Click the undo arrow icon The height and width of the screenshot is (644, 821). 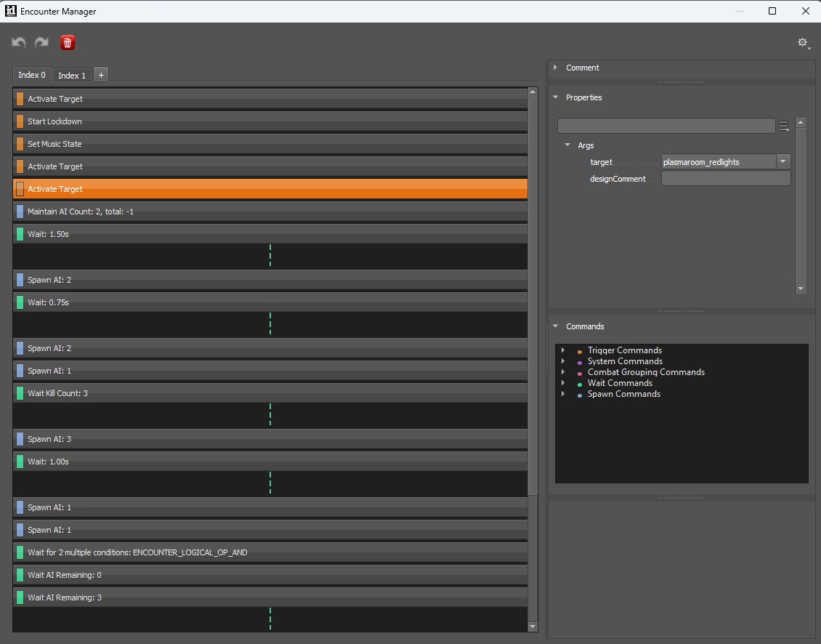(x=19, y=42)
